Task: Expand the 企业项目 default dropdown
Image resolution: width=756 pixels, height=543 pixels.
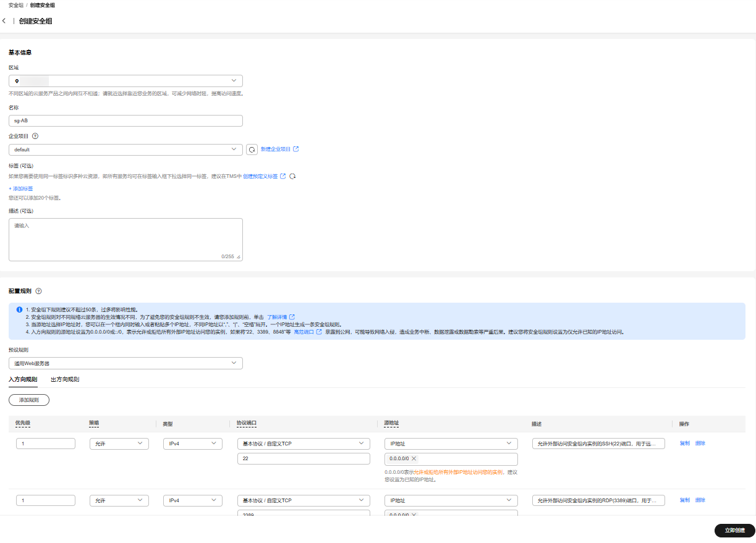Action: (234, 149)
